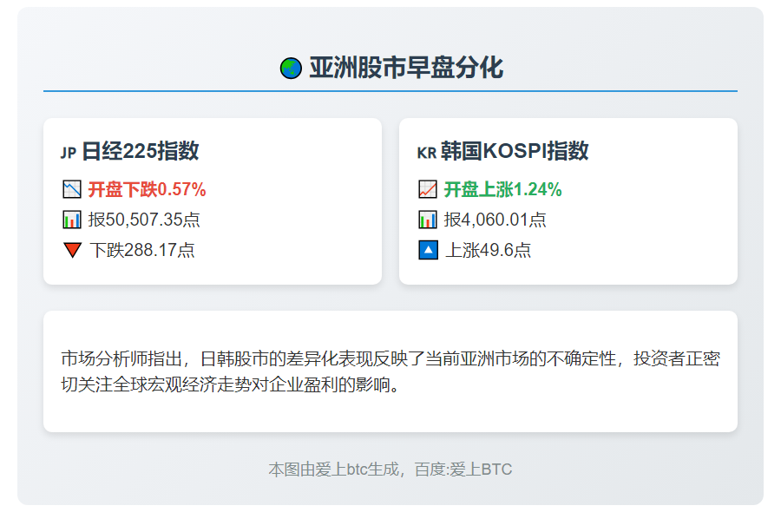Click the bar chart icon beside 报4,060.01点
The image size is (781, 532).
(428, 220)
